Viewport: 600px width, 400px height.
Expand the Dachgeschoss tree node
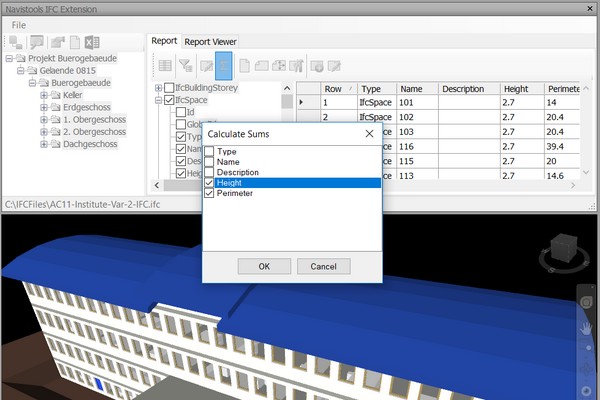point(45,144)
